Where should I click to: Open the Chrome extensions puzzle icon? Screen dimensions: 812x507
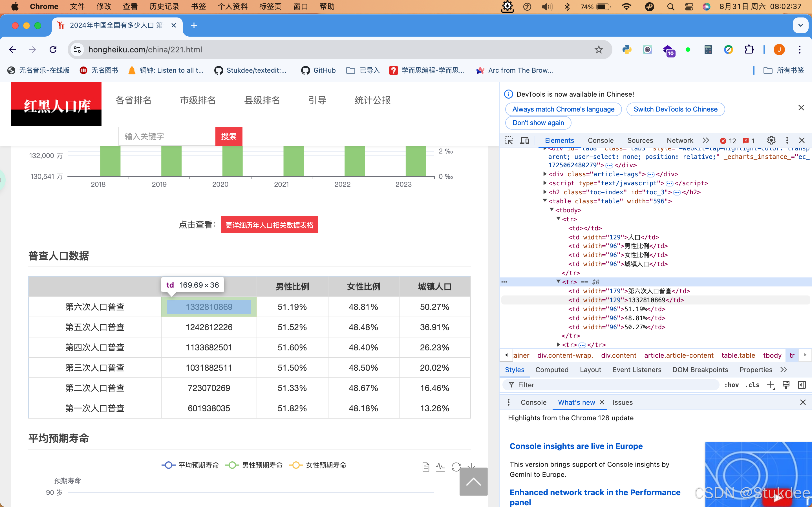tap(749, 50)
